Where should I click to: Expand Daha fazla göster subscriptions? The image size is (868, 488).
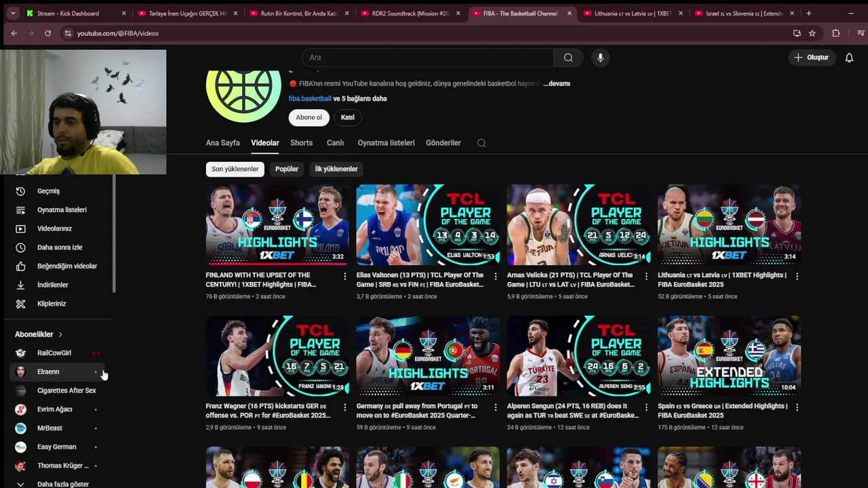point(58,484)
